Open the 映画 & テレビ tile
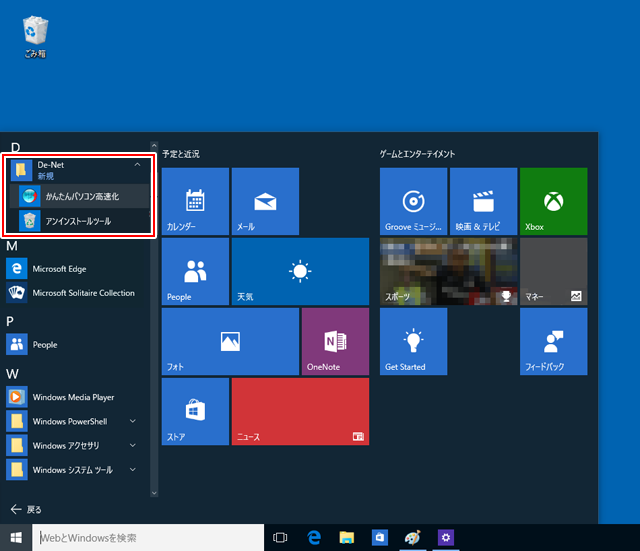 point(484,201)
